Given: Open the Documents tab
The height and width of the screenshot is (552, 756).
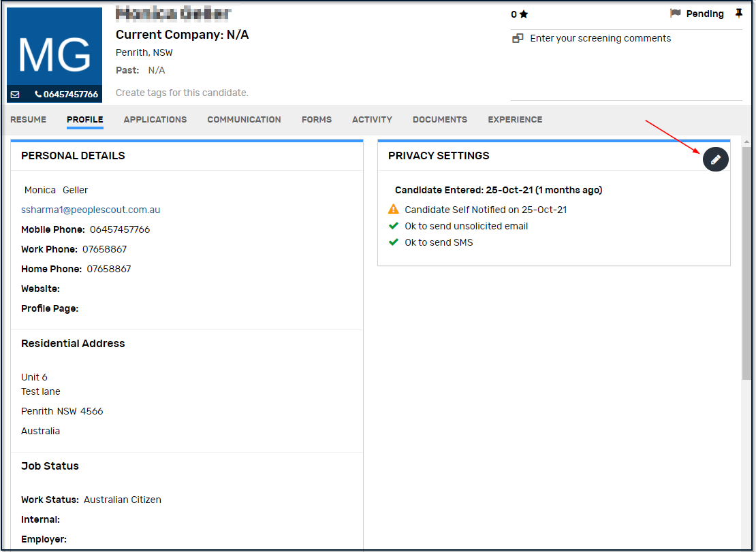Looking at the screenshot, I should (x=440, y=120).
